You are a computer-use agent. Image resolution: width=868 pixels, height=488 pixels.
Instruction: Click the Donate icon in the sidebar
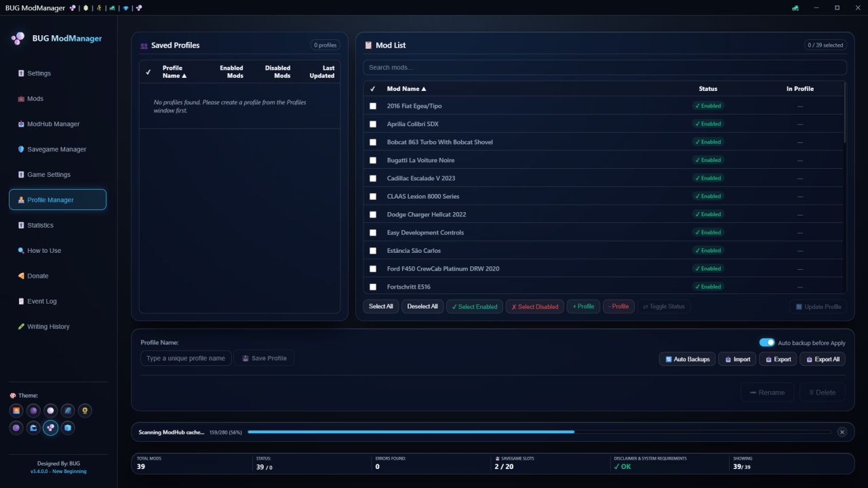pos(21,276)
